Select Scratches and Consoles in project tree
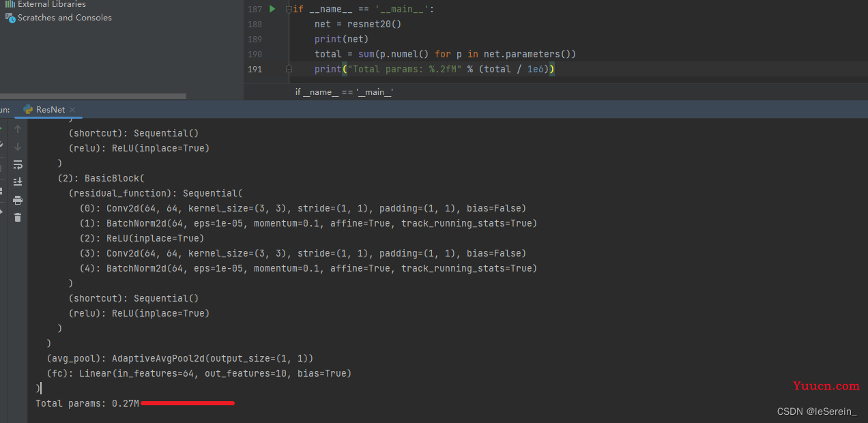The image size is (868, 423). (x=65, y=18)
